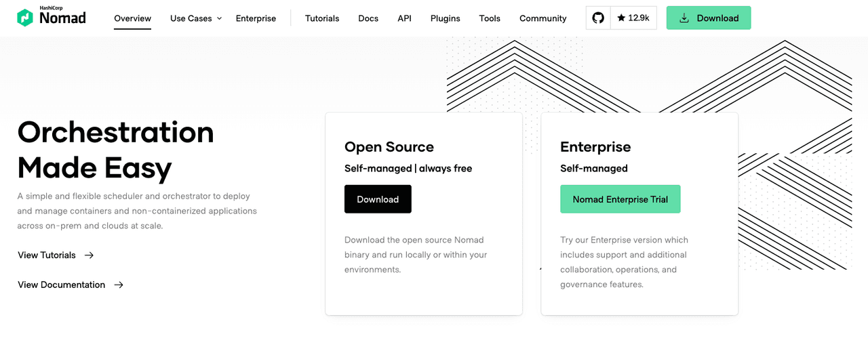Click the 'Download the open source Nomad' description
868x353 pixels.
click(416, 255)
